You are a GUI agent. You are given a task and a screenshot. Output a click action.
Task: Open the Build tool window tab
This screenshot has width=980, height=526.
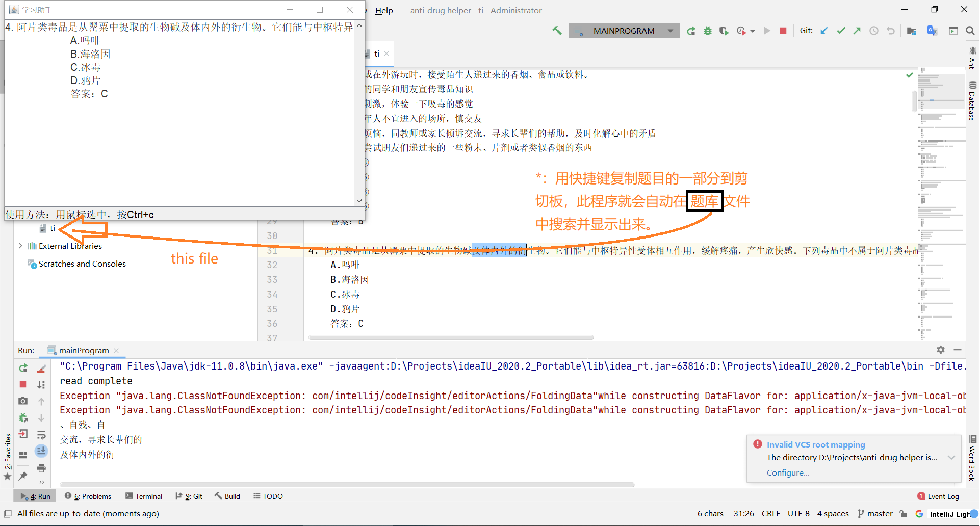[227, 496]
